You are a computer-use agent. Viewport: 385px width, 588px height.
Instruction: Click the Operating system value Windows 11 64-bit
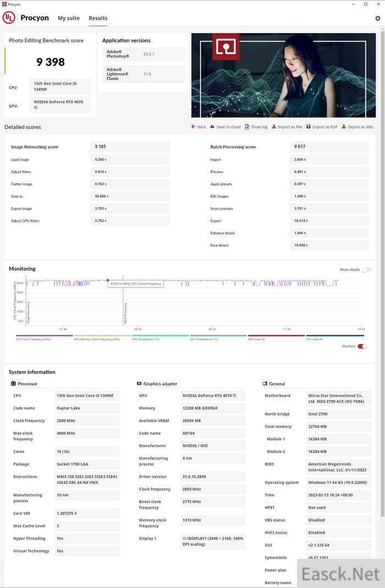[339, 483]
